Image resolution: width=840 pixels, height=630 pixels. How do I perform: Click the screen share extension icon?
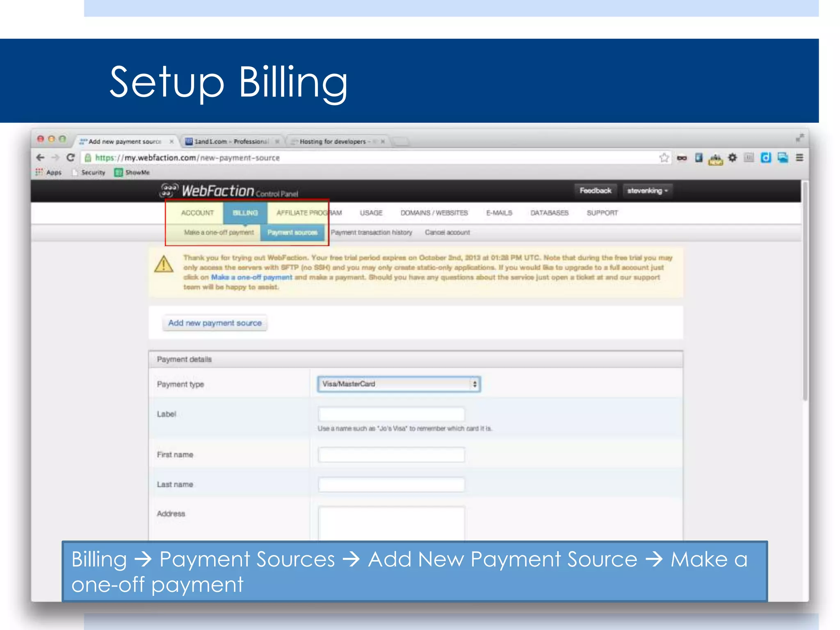click(783, 157)
